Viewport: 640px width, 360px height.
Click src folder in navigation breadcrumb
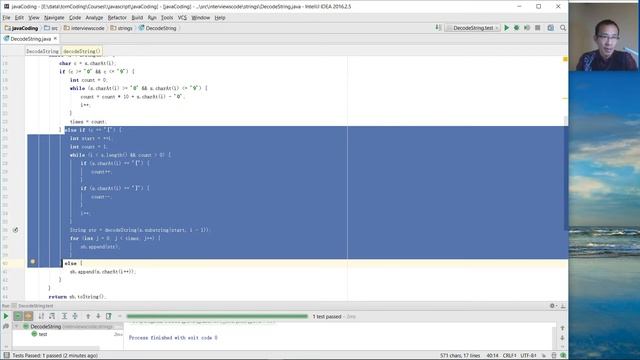[x=51, y=28]
